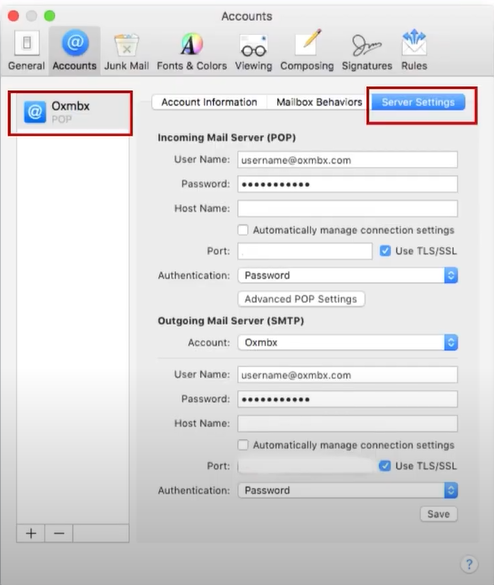Select the Accounts toolbar icon
The height and width of the screenshot is (585, 494).
(75, 51)
